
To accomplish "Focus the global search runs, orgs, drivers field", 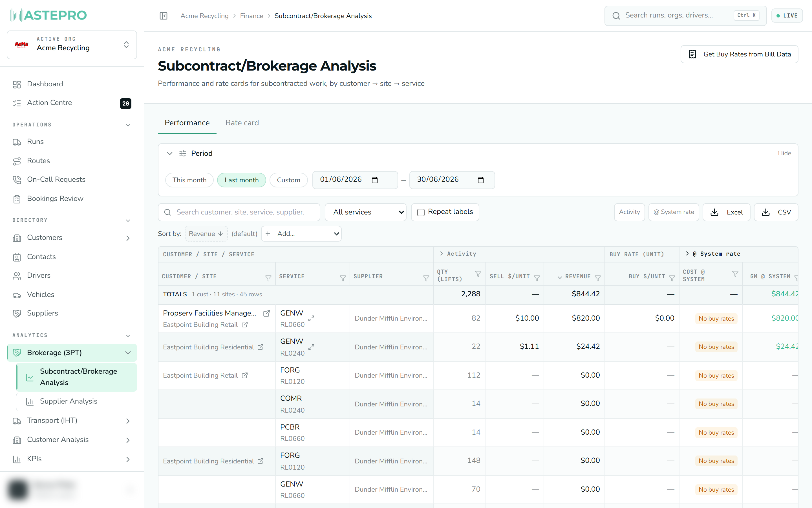I will pyautogui.click(x=685, y=16).
